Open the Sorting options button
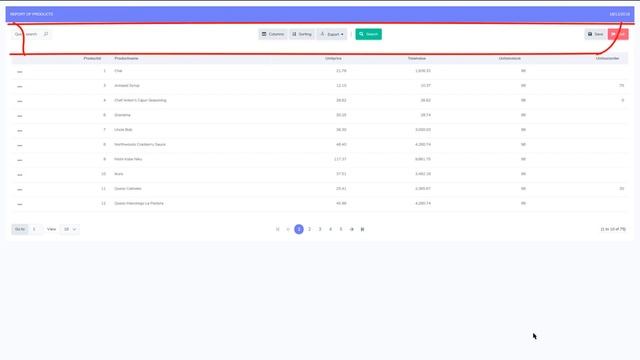The width and height of the screenshot is (640, 360). coord(302,34)
